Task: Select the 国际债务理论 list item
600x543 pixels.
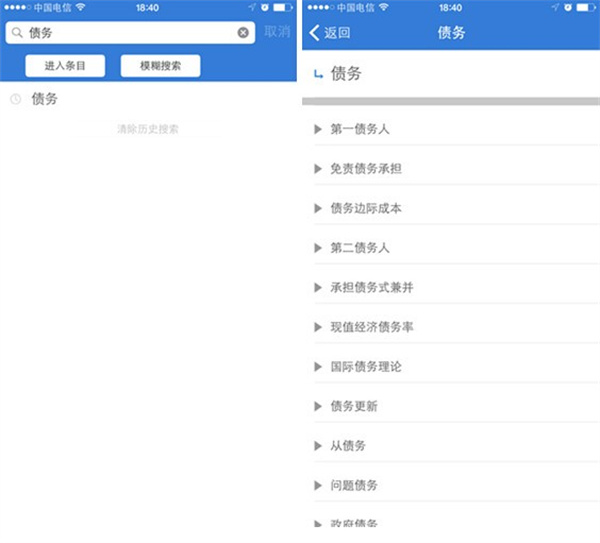Action: point(366,367)
